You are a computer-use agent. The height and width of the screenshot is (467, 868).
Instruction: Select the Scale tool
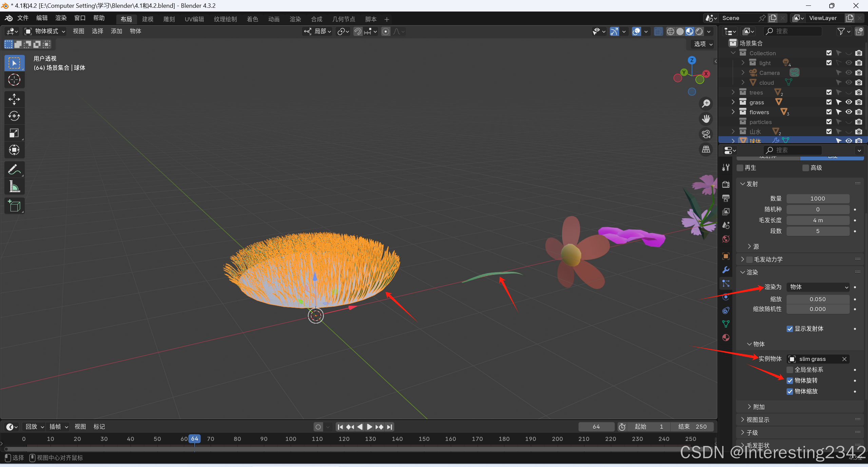click(x=14, y=133)
